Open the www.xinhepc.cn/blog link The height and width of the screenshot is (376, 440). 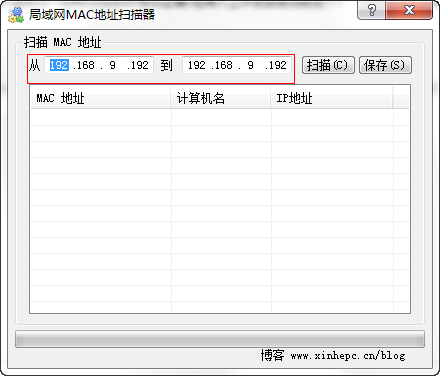tap(348, 356)
